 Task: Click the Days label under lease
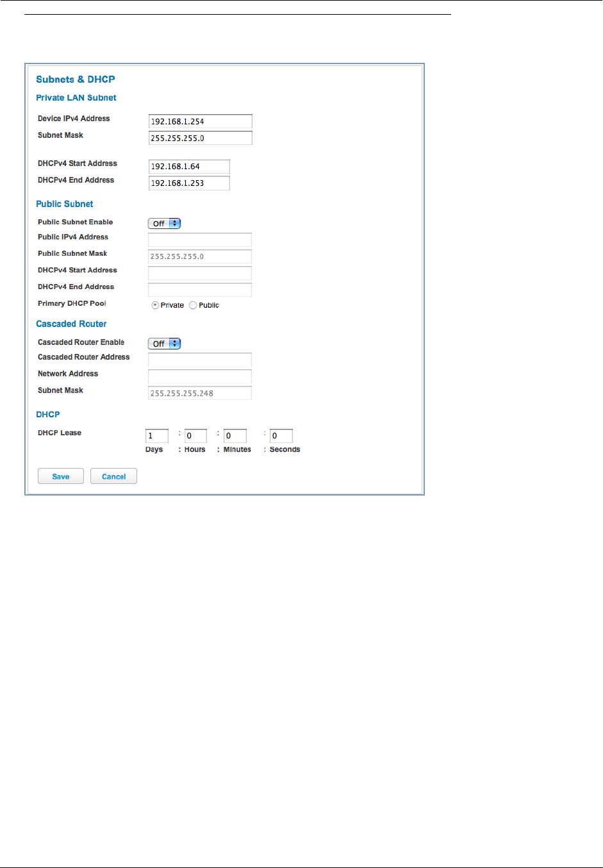pos(154,449)
